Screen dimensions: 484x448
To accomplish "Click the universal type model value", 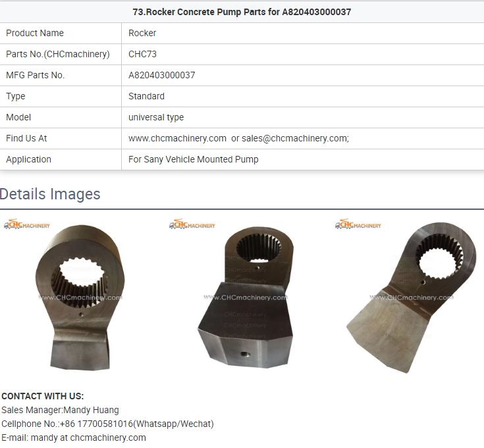I will 156,118.
